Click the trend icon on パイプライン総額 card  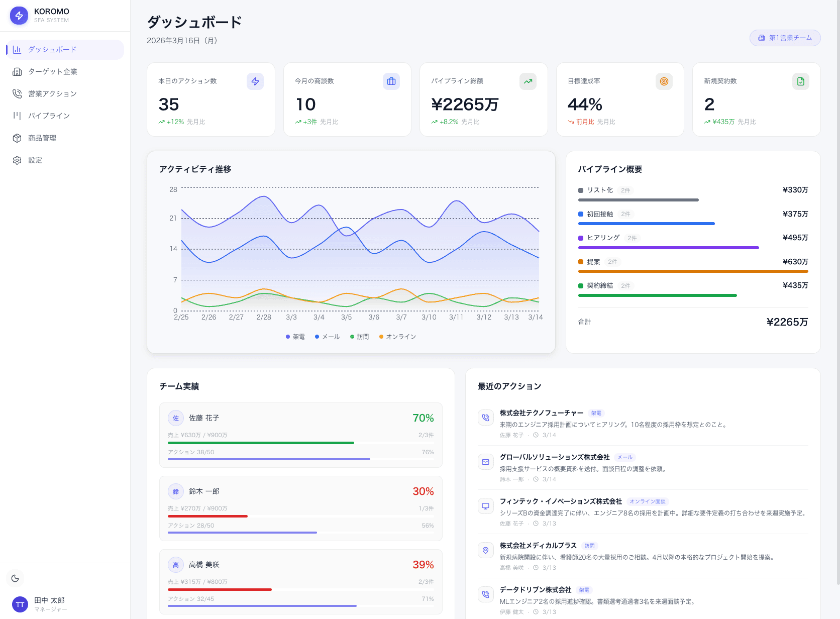[x=528, y=81]
